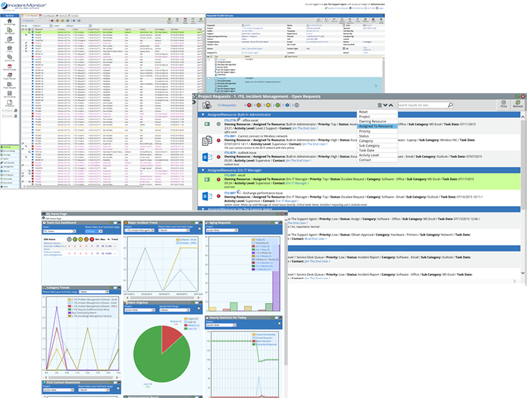530x398 pixels.
Task: Toggle red priority filter in the main request list toolbar
Action: pyautogui.click(x=52, y=21)
